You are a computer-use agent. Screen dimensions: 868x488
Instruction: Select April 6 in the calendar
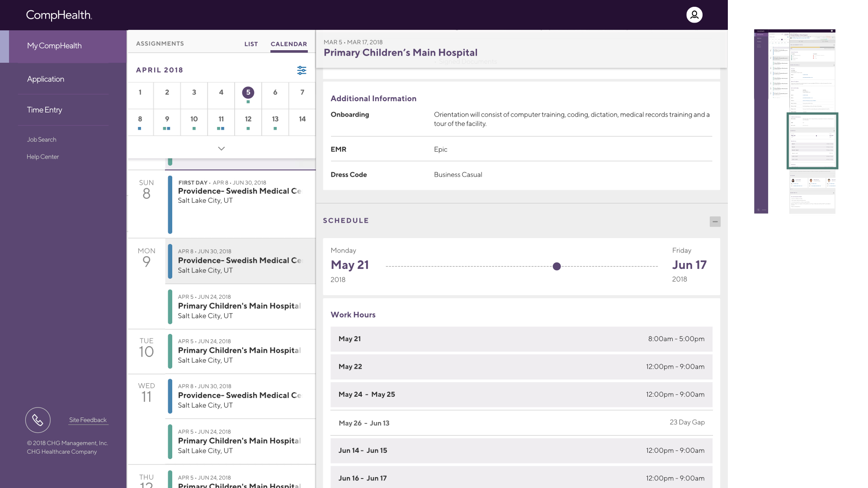[275, 95]
